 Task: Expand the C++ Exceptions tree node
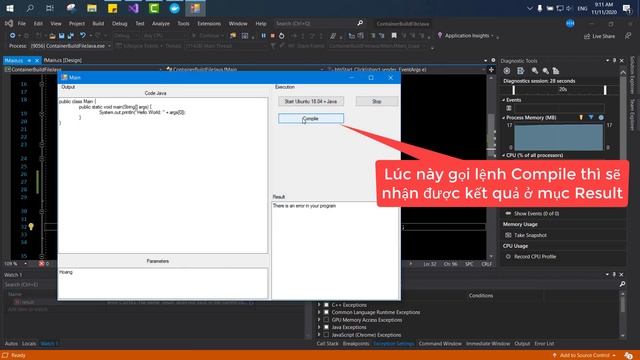319,305
